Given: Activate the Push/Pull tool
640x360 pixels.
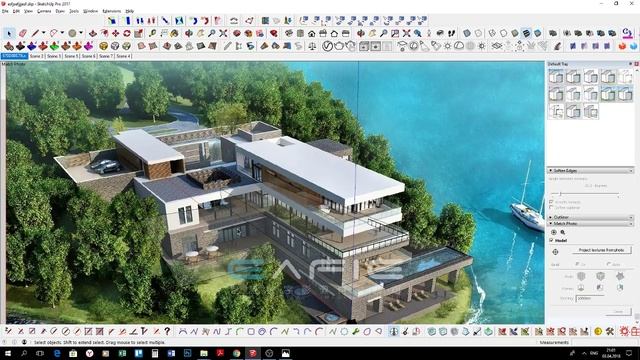Looking at the screenshot, I should [x=93, y=33].
